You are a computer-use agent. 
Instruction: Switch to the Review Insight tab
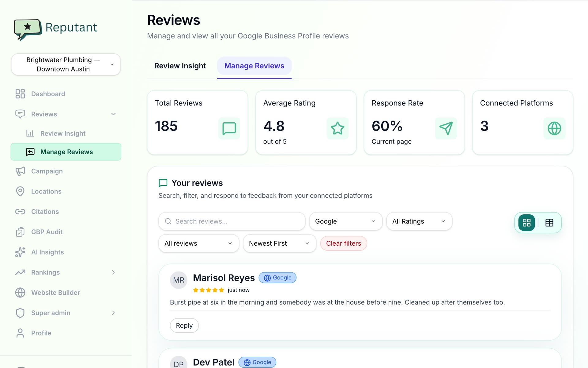click(180, 66)
